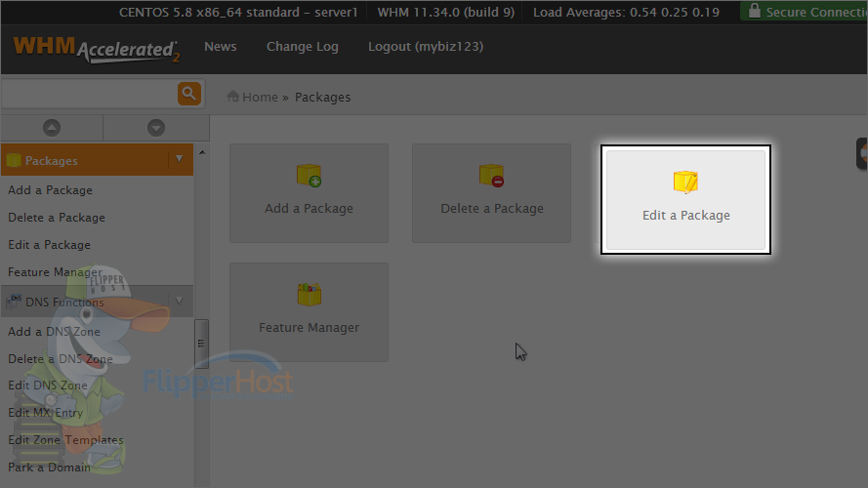Click the WHM Accelerated logo

(97, 49)
